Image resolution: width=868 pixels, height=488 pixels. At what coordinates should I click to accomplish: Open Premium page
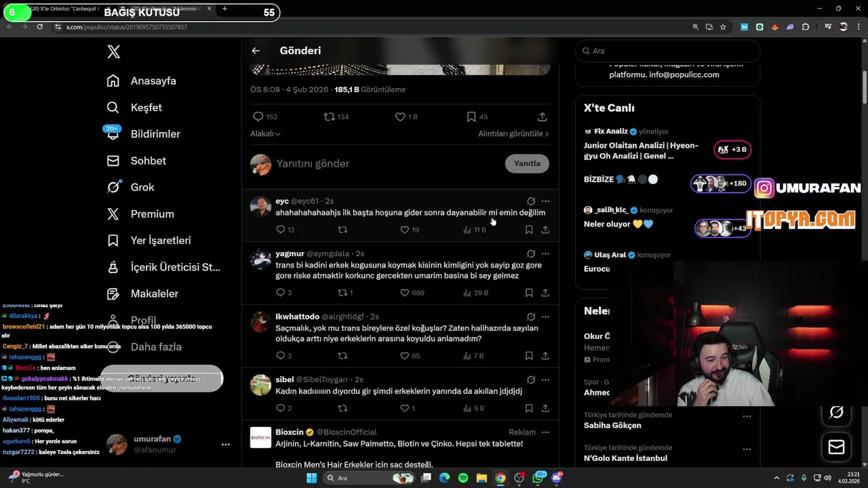[140, 213]
